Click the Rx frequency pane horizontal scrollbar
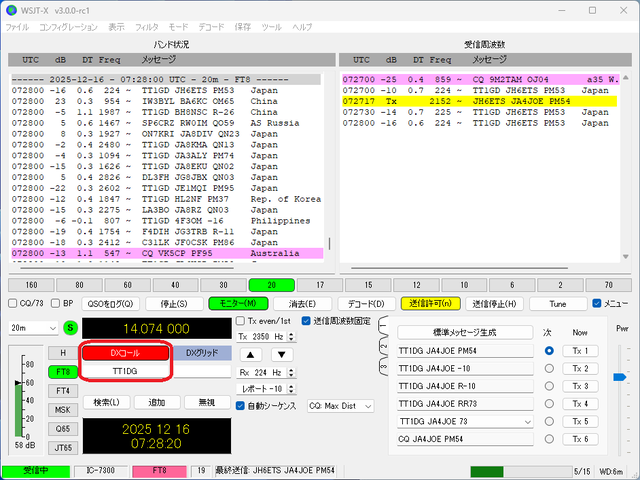Viewport: 640px width, 480px height. point(460,268)
